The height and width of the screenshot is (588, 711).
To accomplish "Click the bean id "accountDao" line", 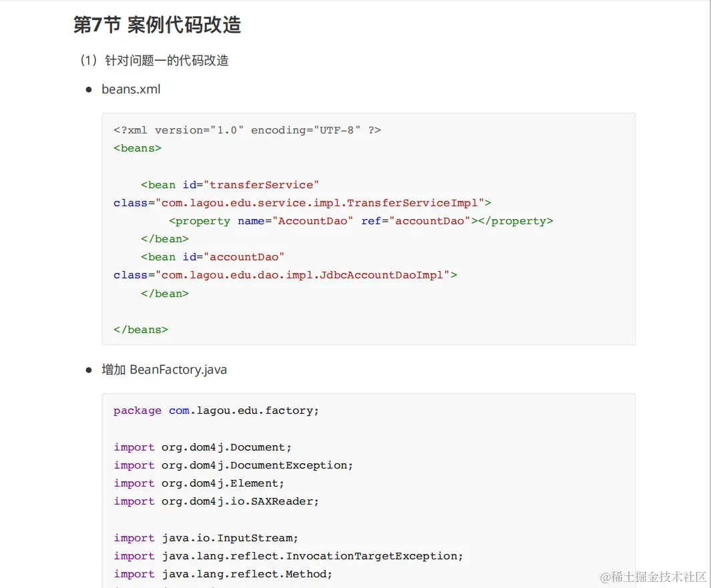I will tap(213, 257).
